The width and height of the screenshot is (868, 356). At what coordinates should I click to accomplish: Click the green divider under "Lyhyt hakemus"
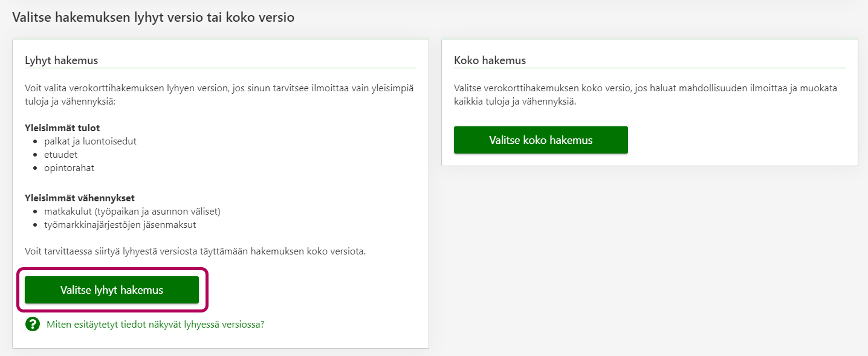pos(221,68)
